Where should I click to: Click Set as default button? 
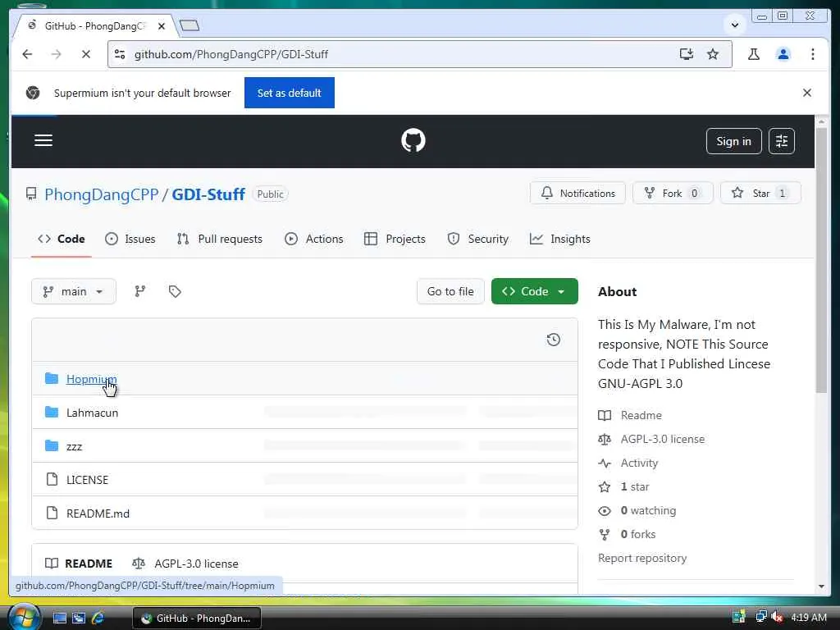[290, 93]
